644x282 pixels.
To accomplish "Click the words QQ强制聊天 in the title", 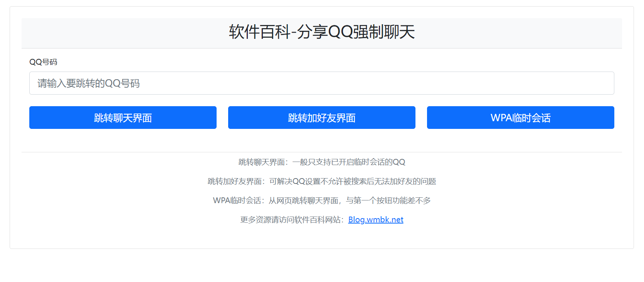I will [x=372, y=32].
